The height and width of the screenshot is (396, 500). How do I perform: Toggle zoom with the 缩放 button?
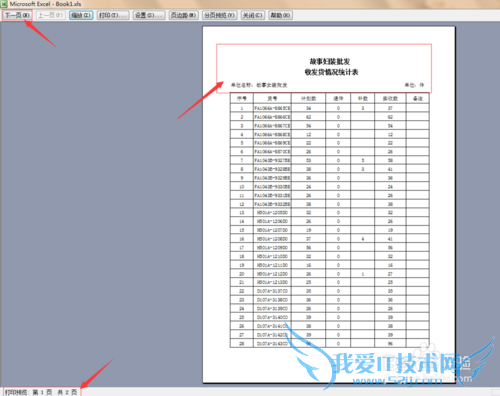(x=81, y=15)
